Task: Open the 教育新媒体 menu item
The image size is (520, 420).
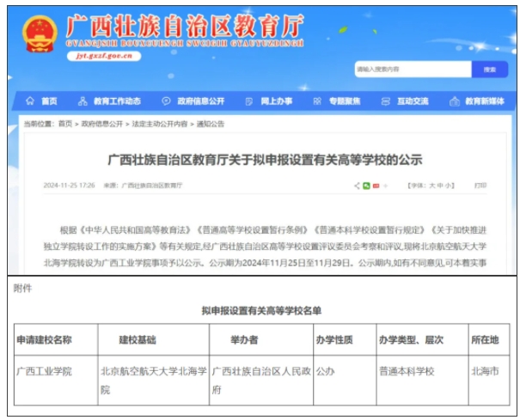Action: tap(485, 101)
